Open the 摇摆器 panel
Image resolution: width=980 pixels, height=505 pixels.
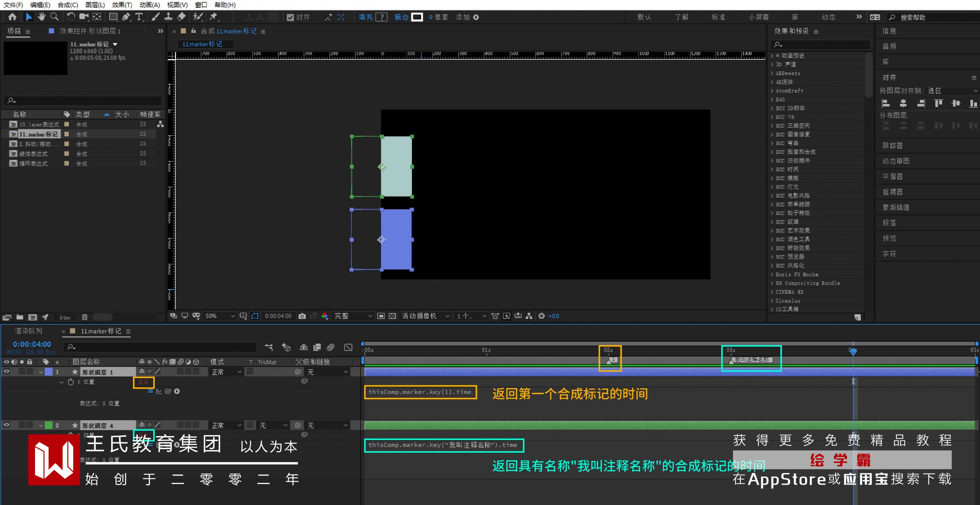892,192
